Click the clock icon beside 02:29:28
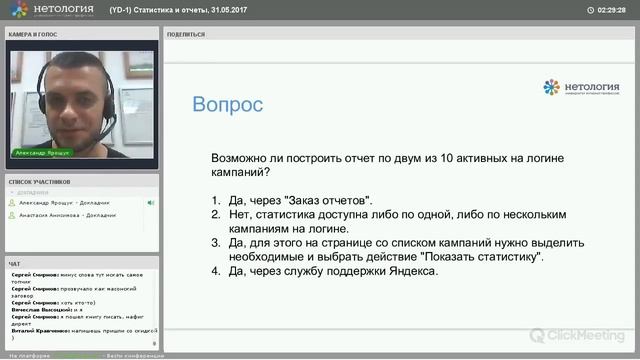640x360 pixels. point(590,10)
